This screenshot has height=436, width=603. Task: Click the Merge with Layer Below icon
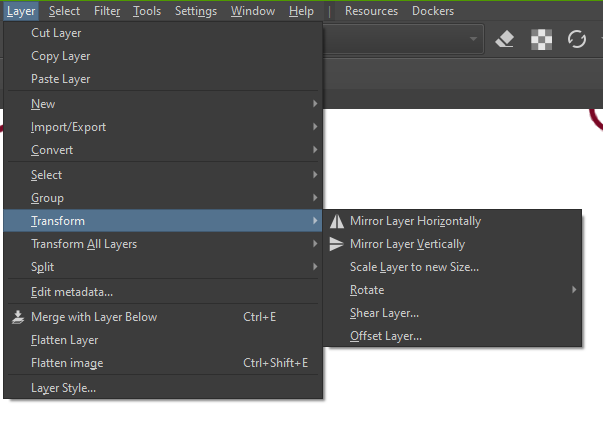tap(18, 317)
